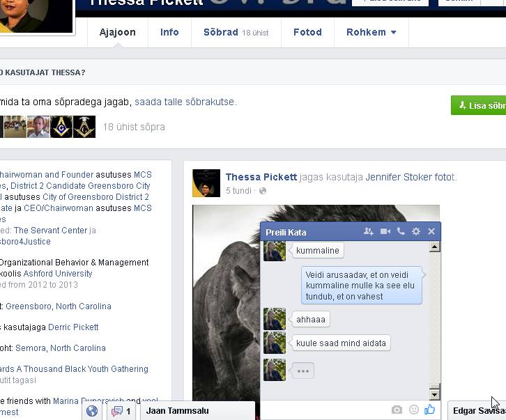506x420 pixels.
Task: Attach a photo using the chat camera icon
Action: click(x=397, y=410)
